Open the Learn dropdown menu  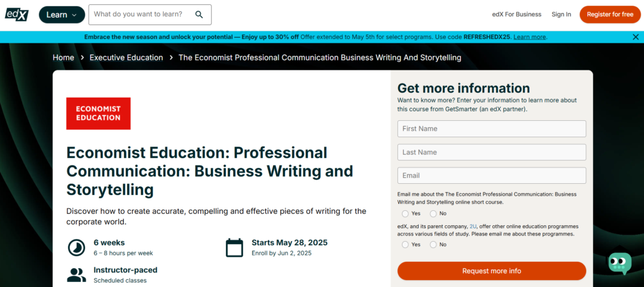[x=62, y=15]
